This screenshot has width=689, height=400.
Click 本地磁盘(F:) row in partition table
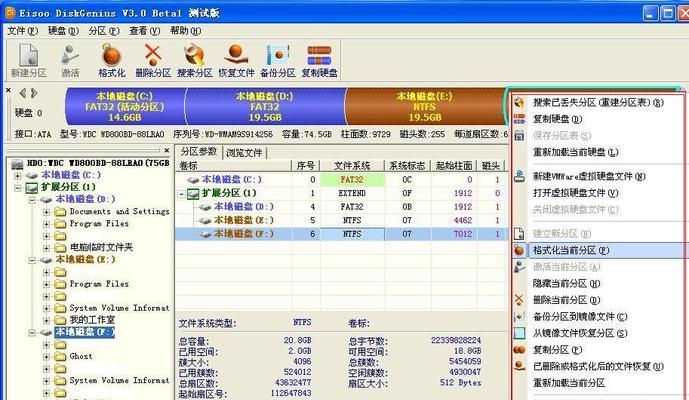click(x=341, y=234)
